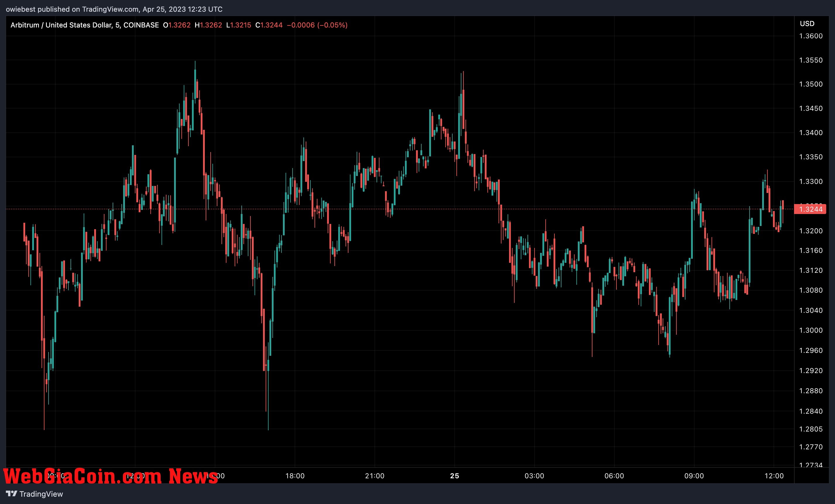Click the 1.3040 price axis label
835x504 pixels.
(x=811, y=310)
